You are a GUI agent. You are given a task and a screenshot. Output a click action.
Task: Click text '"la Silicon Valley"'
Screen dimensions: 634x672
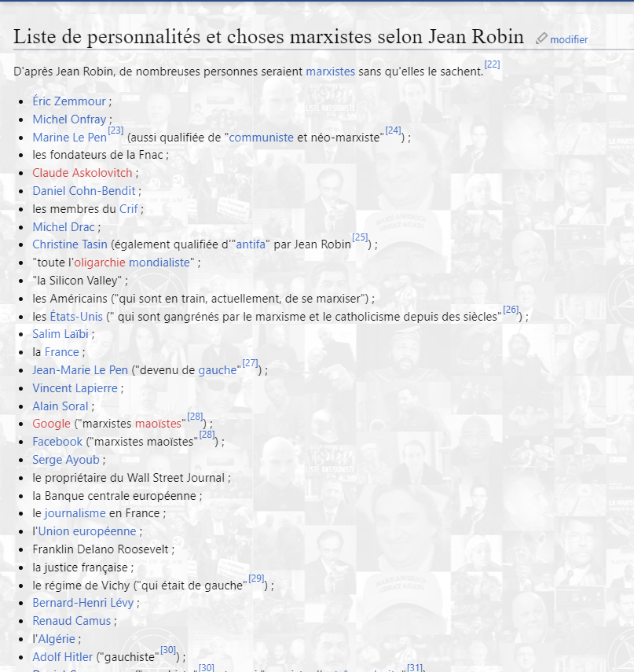click(77, 281)
